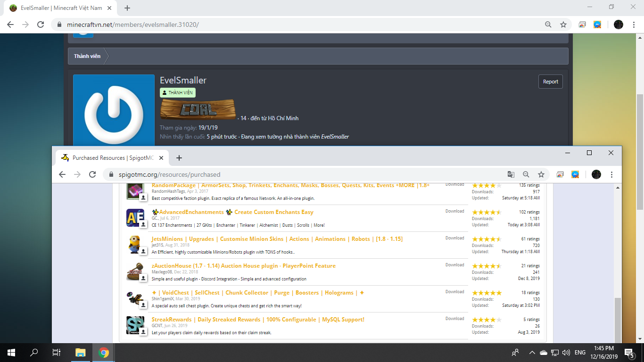This screenshot has height=362, width=644.
Task: Switch to the Purchased Resources | SpigotMC tab
Action: (111, 158)
